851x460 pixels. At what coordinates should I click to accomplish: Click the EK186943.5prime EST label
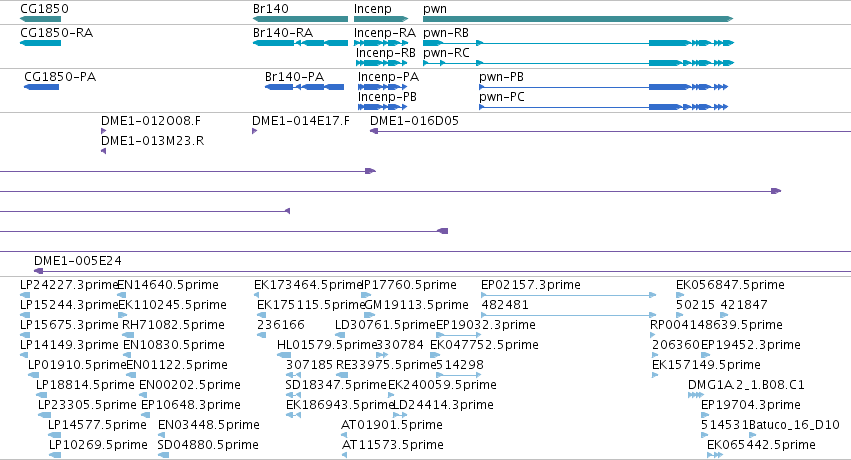click(x=340, y=405)
